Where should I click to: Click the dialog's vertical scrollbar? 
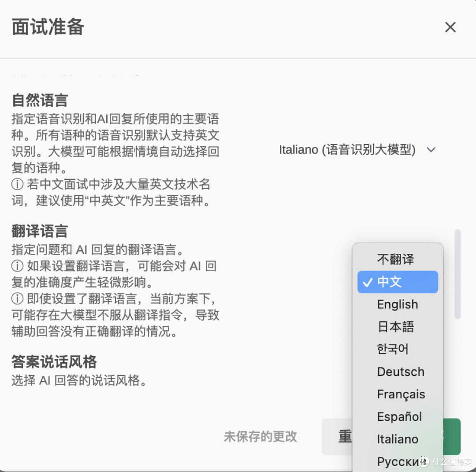pos(457,274)
